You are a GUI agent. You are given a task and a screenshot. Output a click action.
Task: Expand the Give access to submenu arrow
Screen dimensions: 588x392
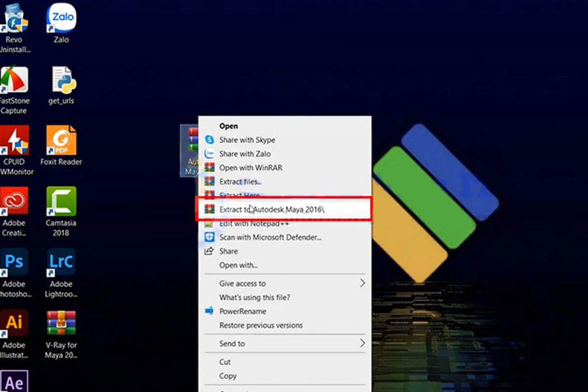click(x=362, y=283)
